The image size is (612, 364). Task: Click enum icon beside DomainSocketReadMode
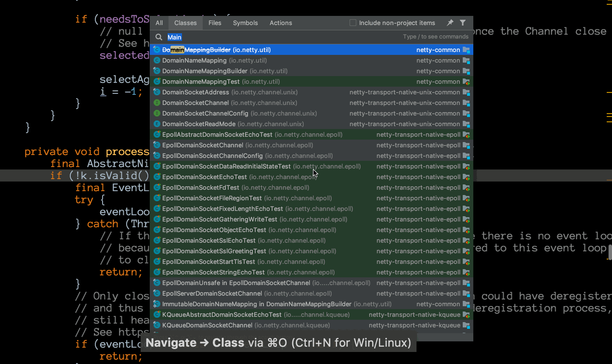tap(156, 124)
